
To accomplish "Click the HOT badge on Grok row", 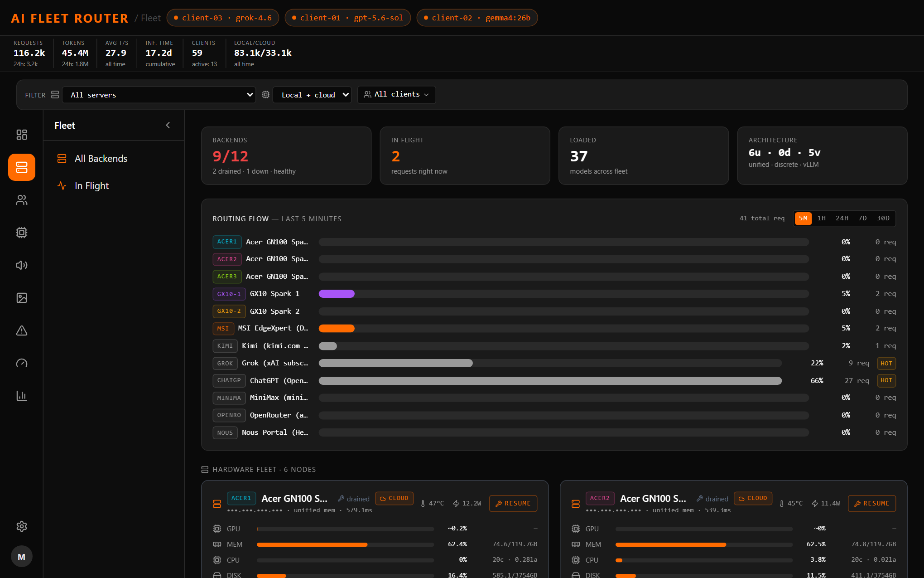I will [x=886, y=364].
